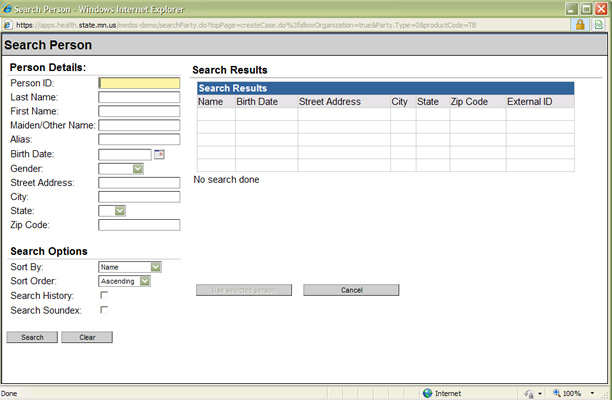This screenshot has height=400, width=612.
Task: Open the Sort Order dropdown showing Ascending
Action: coord(124,281)
